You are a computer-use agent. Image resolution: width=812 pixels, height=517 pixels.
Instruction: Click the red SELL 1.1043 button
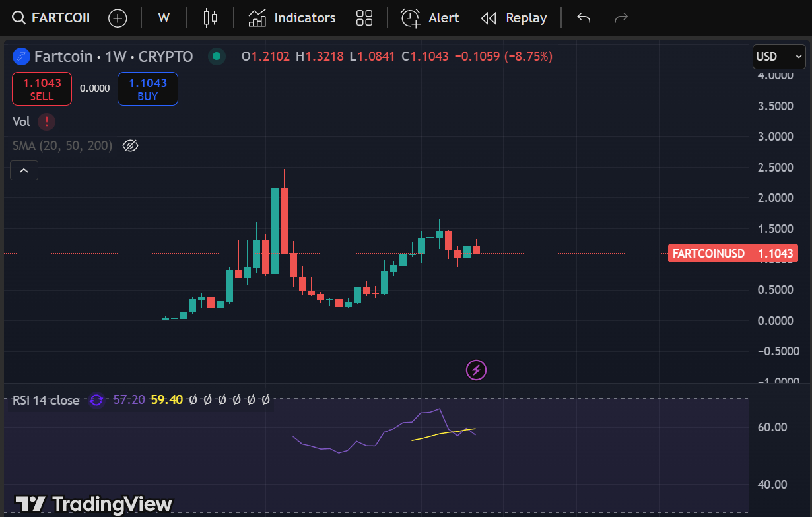(42, 89)
